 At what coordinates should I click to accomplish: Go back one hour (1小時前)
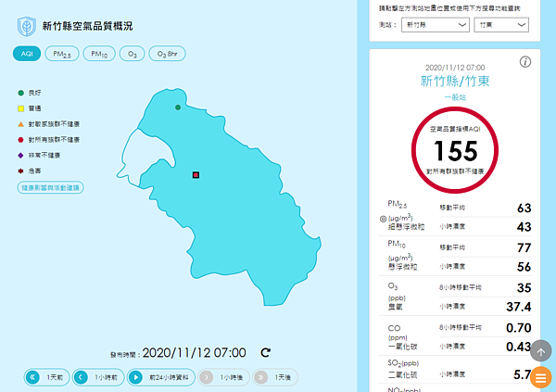(98, 377)
